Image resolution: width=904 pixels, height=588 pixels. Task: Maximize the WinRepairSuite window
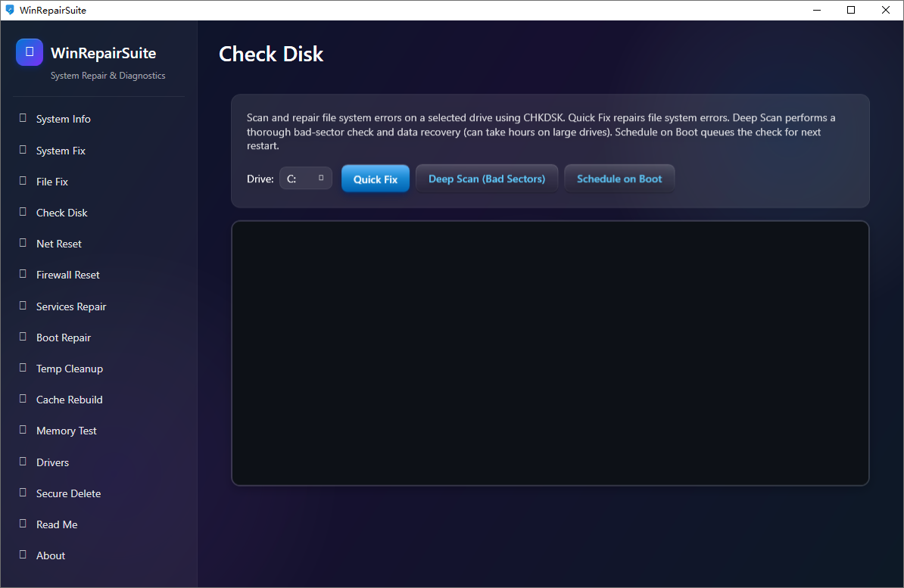851,10
